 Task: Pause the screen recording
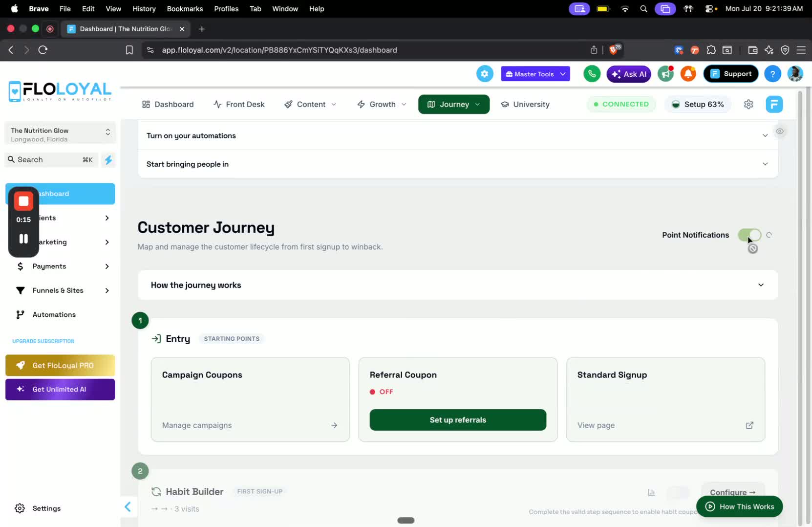tap(23, 239)
